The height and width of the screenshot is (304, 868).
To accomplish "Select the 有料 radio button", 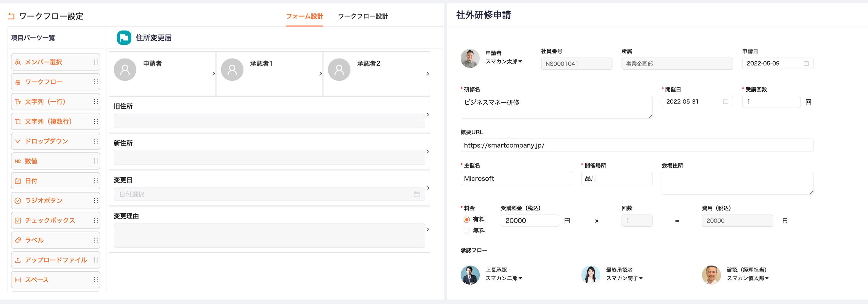I will (x=467, y=220).
